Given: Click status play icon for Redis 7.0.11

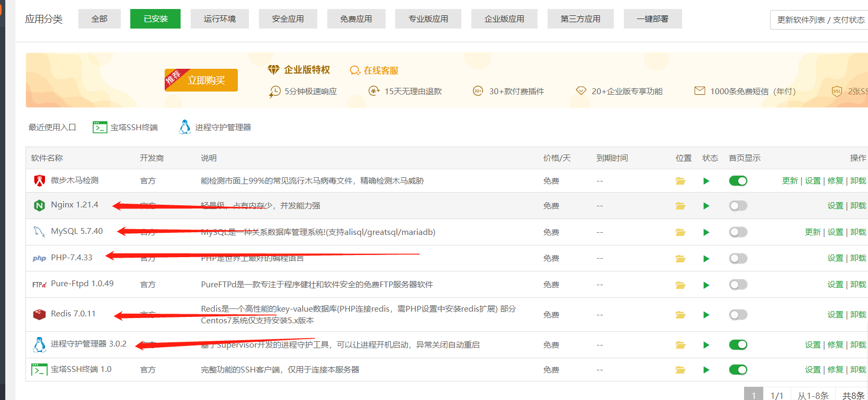Looking at the screenshot, I should tap(706, 315).
